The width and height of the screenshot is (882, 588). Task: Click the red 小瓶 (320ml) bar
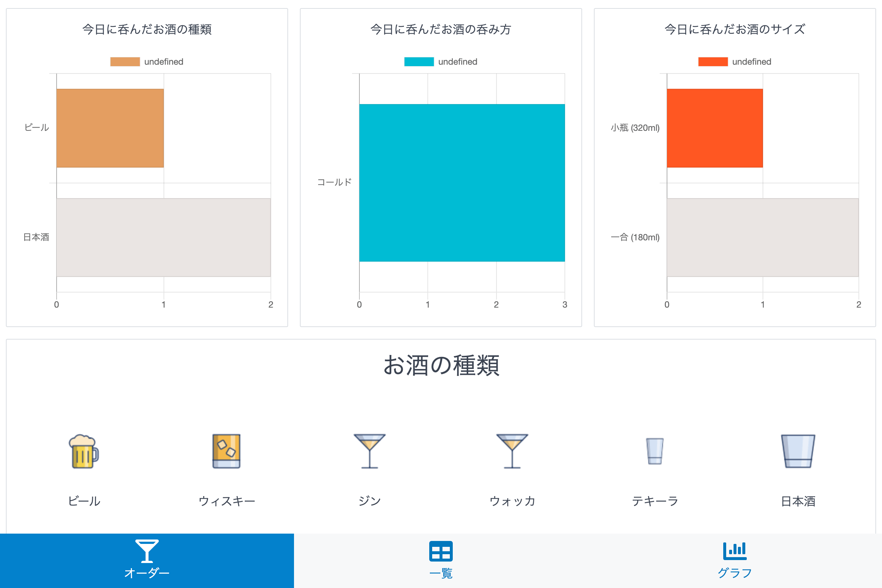[714, 128]
